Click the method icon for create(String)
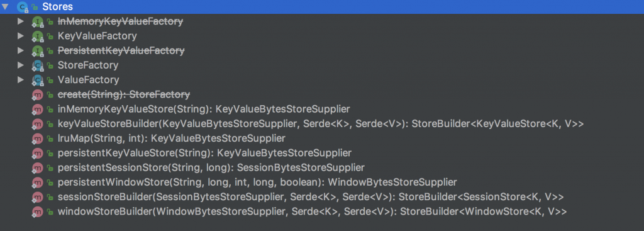The width and height of the screenshot is (644, 231). [38, 95]
